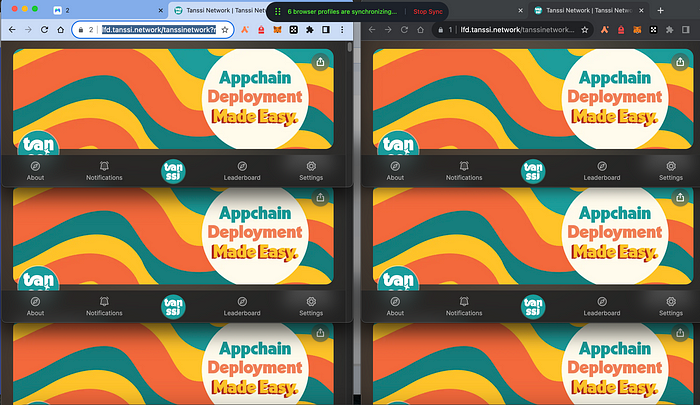The image size is (700, 405).
Task: Bookmark page with star in right window
Action: 585,30
